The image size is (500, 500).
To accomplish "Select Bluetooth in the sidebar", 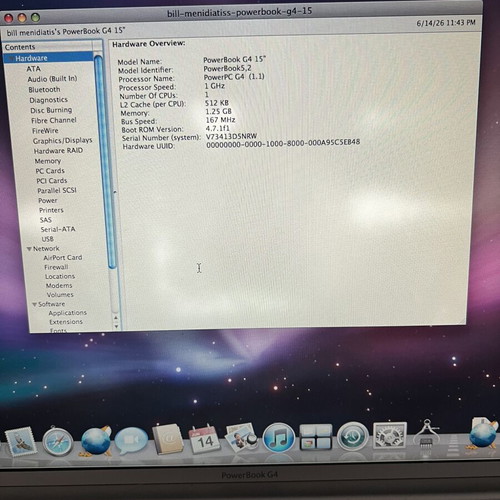I will pyautogui.click(x=44, y=90).
